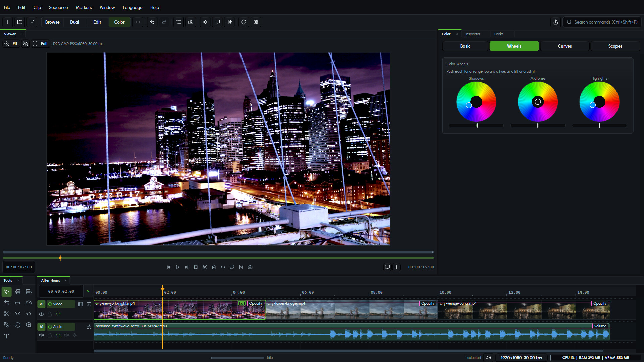Toggle loop playback under viewer
The image size is (644, 362).
click(232, 267)
